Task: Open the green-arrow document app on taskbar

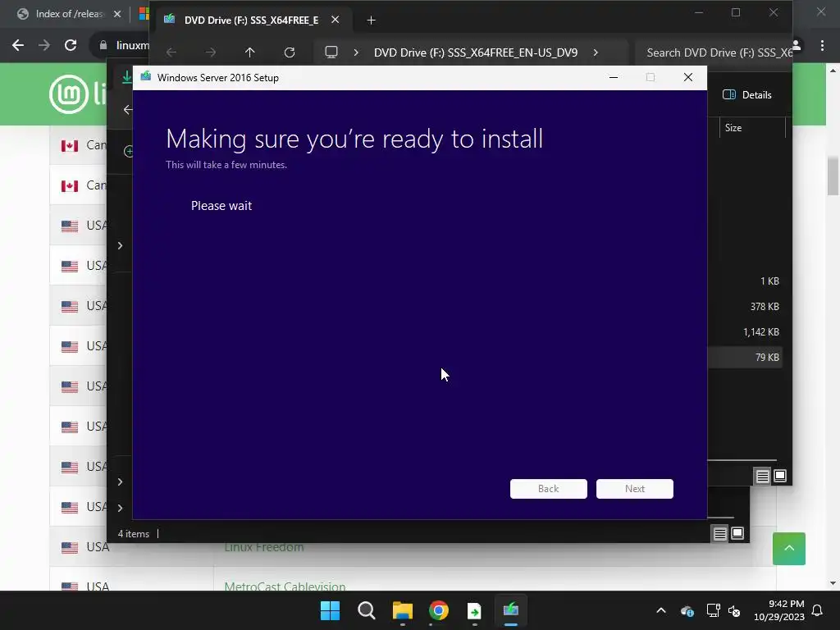Action: click(475, 610)
